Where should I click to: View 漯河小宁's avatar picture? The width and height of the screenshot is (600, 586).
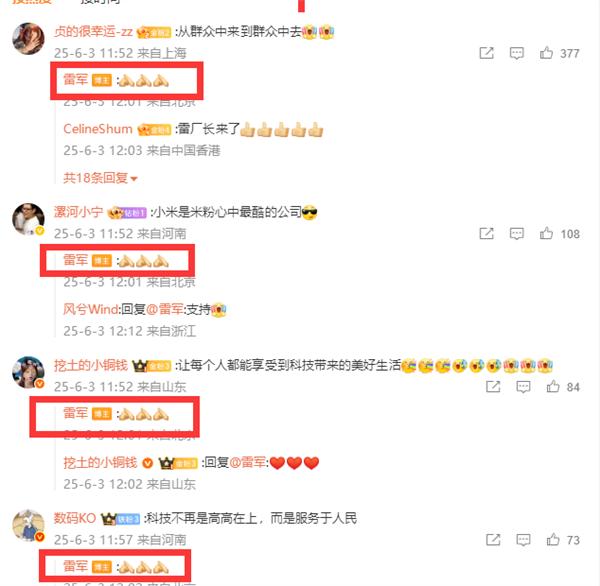[x=28, y=219]
